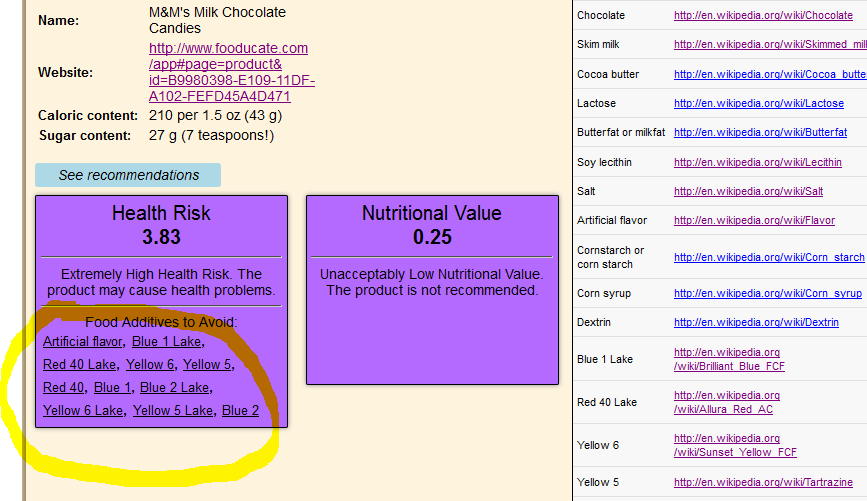Open the fooducate.com website link
Image resolution: width=867 pixels, height=501 pixels.
(232, 72)
